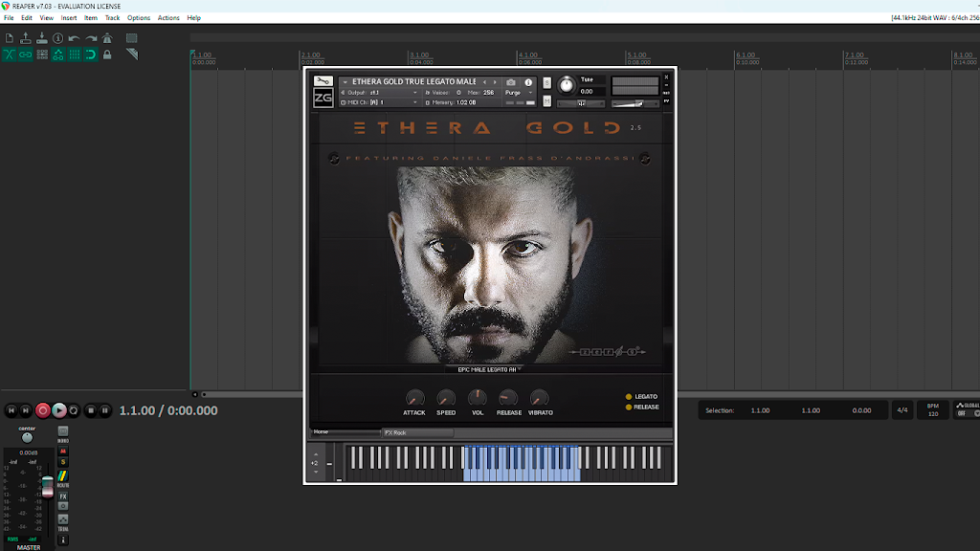
Task: Redo action with toolbar arrow
Action: (91, 38)
